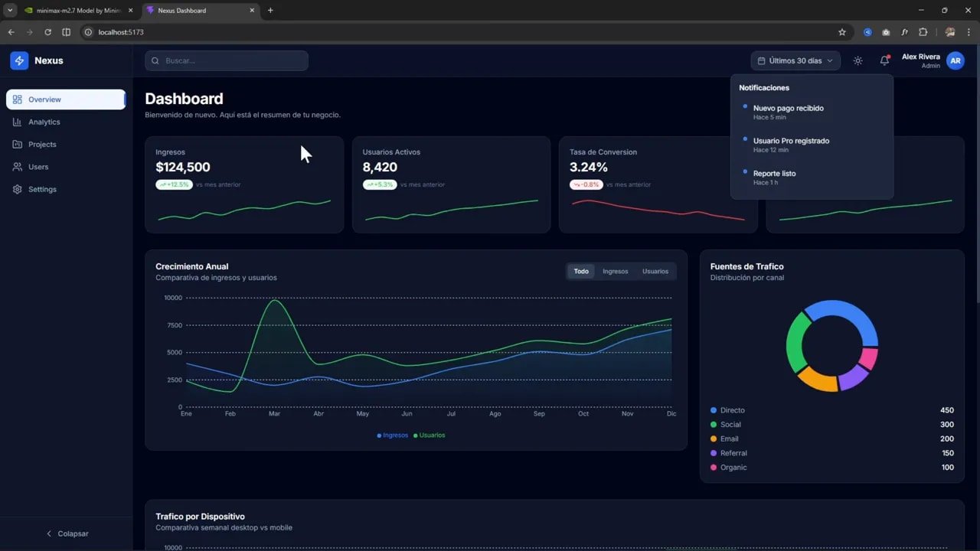The width and height of the screenshot is (980, 551).
Task: Focus the Buscar search field
Action: pyautogui.click(x=227, y=60)
